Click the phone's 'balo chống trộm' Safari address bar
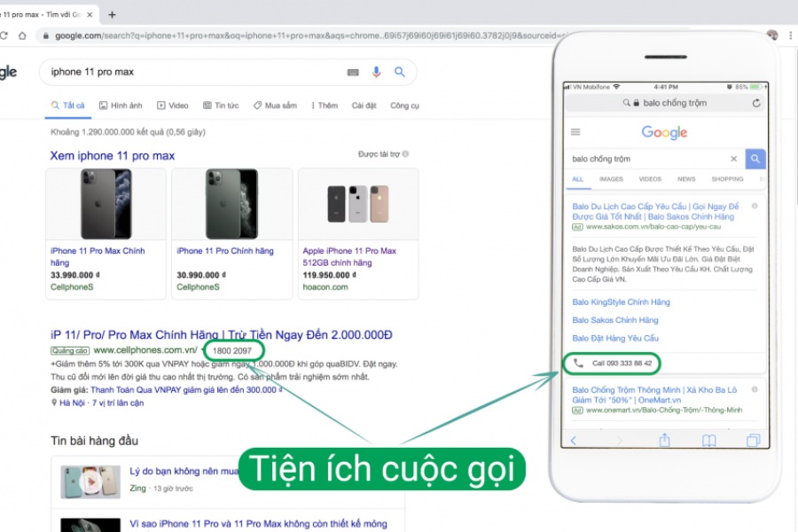This screenshot has height=532, width=798. pos(665,103)
